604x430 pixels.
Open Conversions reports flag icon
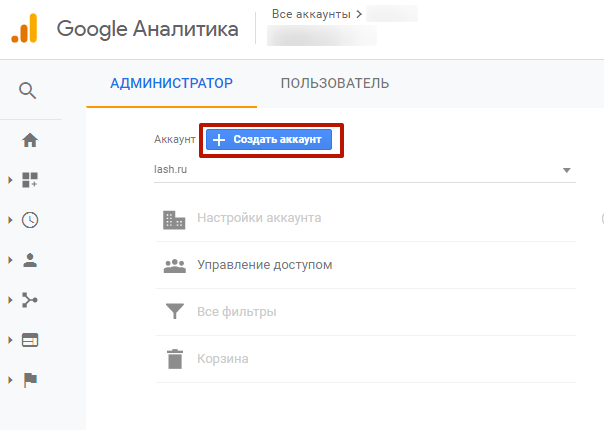pos(30,380)
